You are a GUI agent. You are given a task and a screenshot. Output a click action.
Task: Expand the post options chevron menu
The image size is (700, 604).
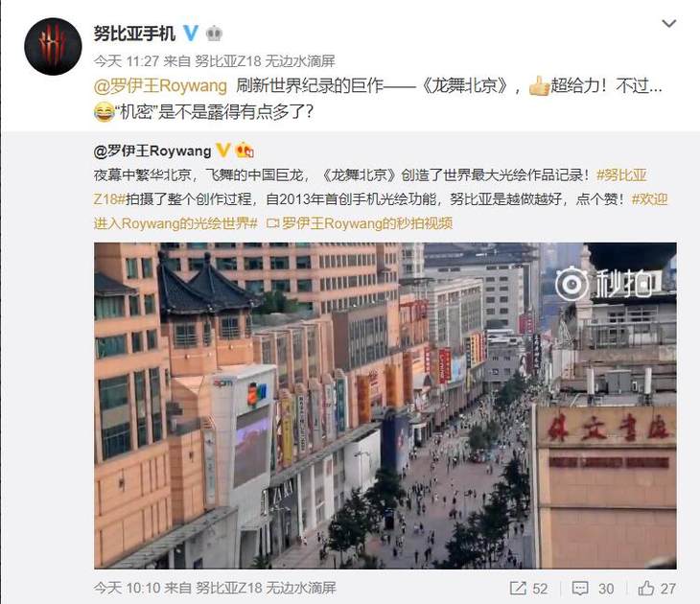(x=668, y=23)
